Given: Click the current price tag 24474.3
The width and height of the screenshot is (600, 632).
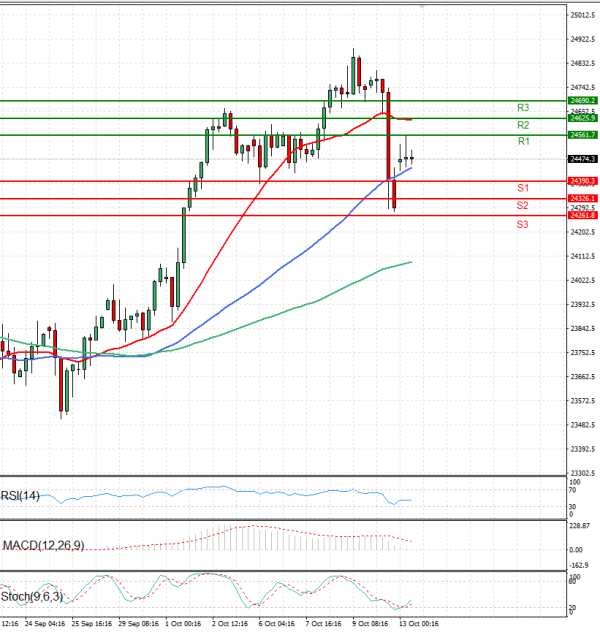Looking at the screenshot, I should [x=582, y=159].
